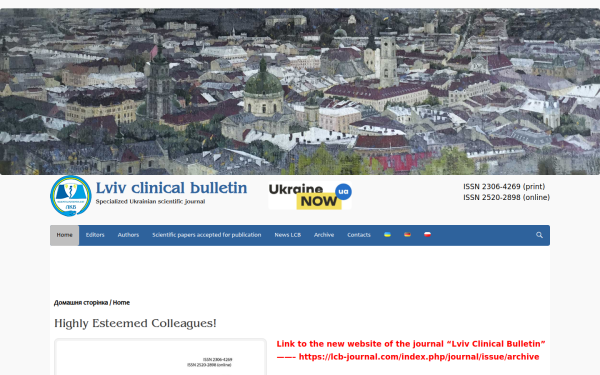Click the red new website announcement text
The width and height of the screenshot is (600, 375).
(x=411, y=344)
